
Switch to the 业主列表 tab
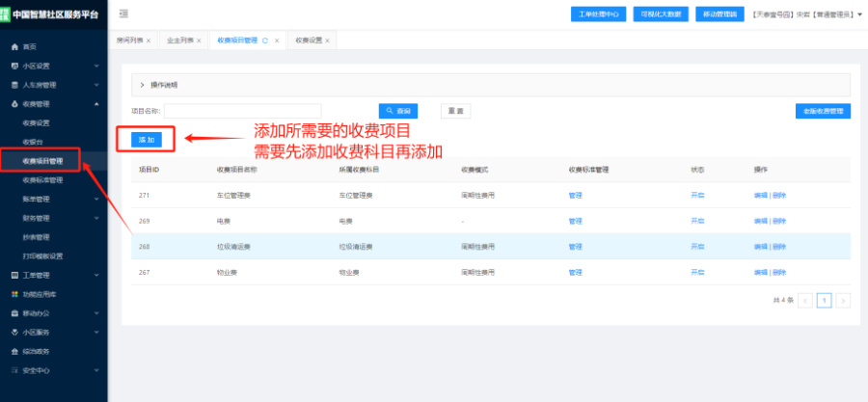(x=180, y=40)
